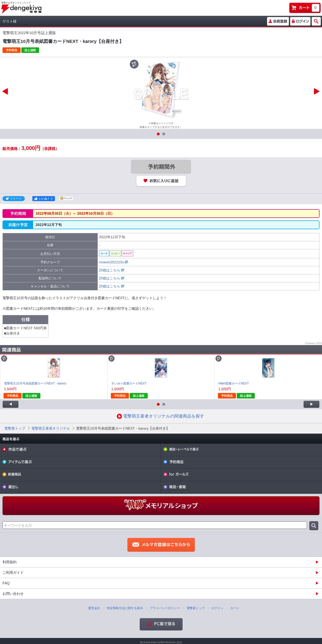The height and width of the screenshot is (644, 322).
Task: Go to next product image arrow
Action: click(316, 91)
